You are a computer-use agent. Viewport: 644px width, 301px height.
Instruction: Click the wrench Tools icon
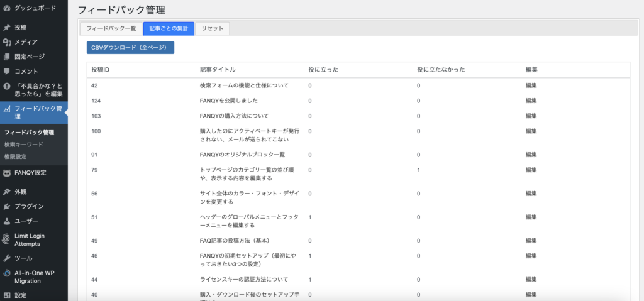point(7,258)
